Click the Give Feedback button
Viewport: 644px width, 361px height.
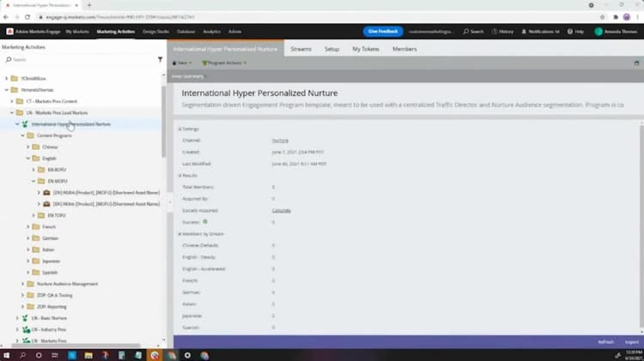pos(383,32)
